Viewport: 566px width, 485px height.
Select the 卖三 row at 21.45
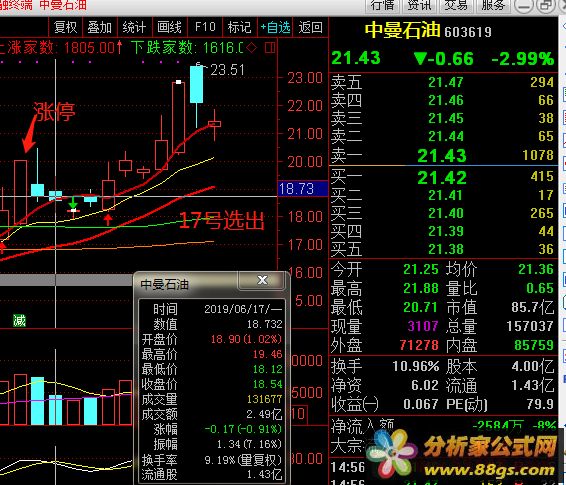(x=443, y=118)
